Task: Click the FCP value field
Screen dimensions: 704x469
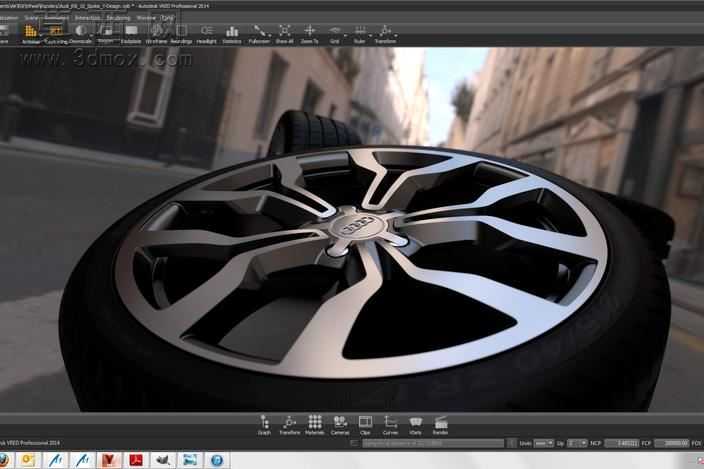Action: pyautogui.click(x=672, y=443)
